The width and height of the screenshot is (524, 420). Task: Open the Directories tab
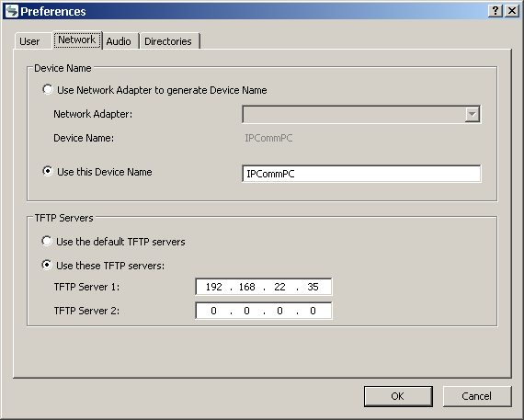click(x=168, y=41)
